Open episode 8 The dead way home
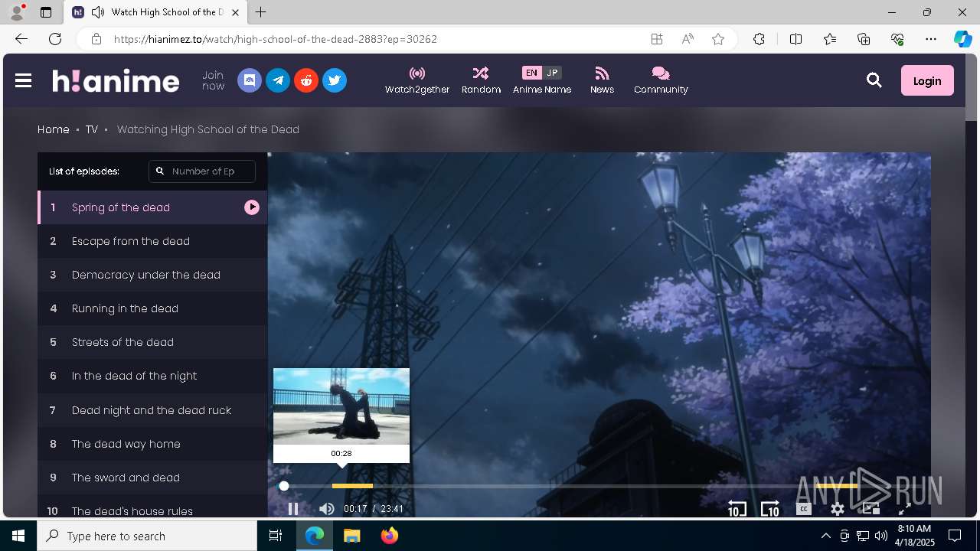The width and height of the screenshot is (980, 551). tap(152, 444)
